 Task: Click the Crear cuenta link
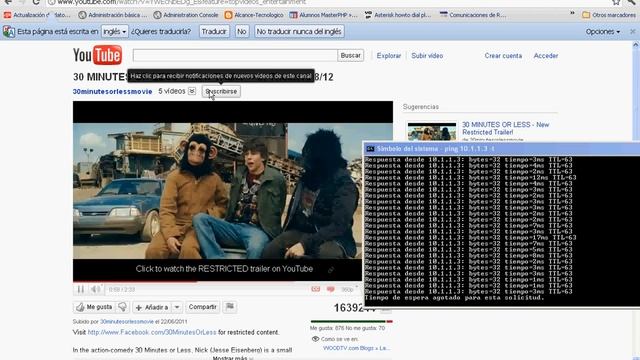coord(503,56)
